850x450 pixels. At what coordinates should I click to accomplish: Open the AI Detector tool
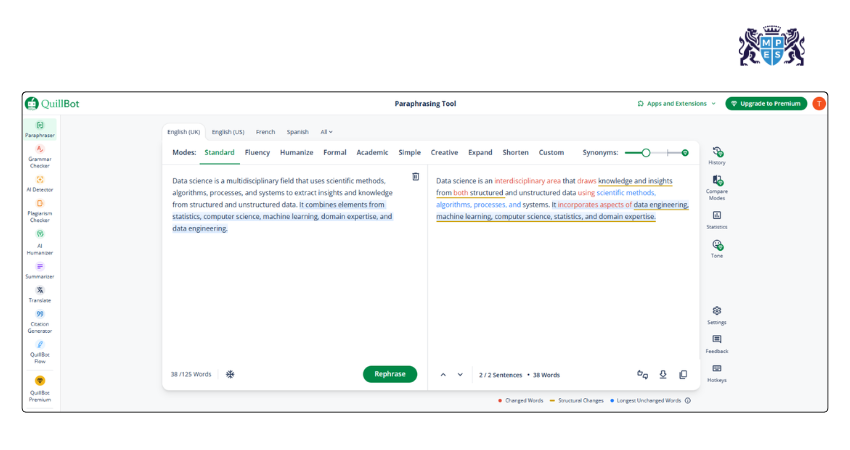tap(40, 183)
